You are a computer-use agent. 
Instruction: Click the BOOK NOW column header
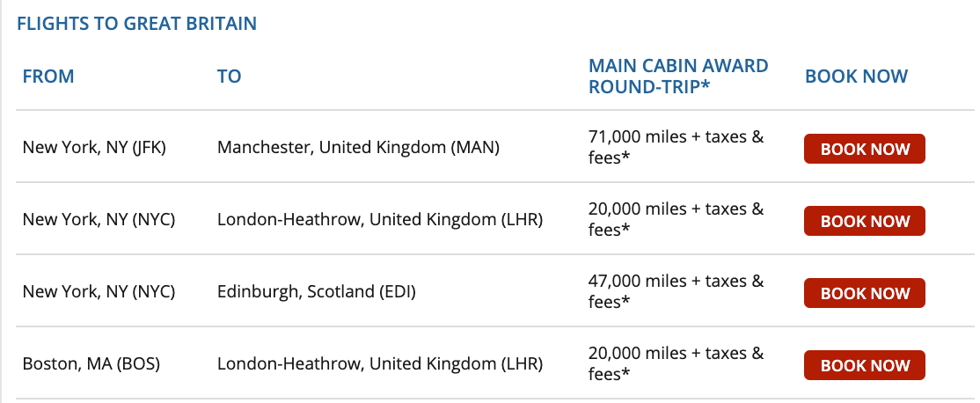[x=856, y=77]
